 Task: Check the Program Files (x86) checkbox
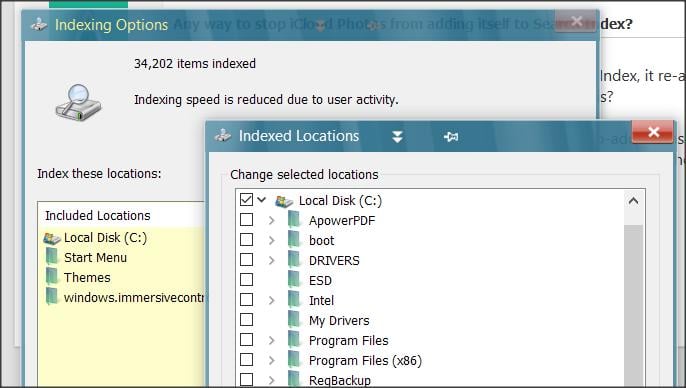(246, 360)
